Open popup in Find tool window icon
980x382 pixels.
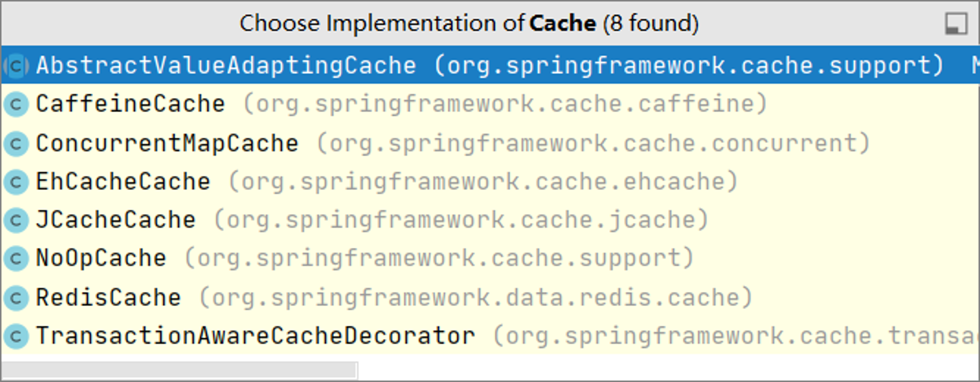tap(956, 24)
